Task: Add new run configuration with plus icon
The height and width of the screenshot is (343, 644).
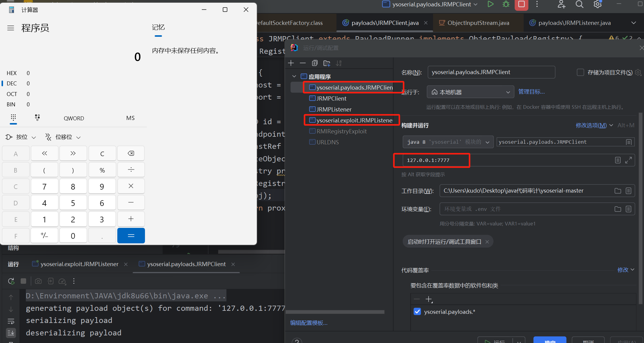Action: [291, 63]
